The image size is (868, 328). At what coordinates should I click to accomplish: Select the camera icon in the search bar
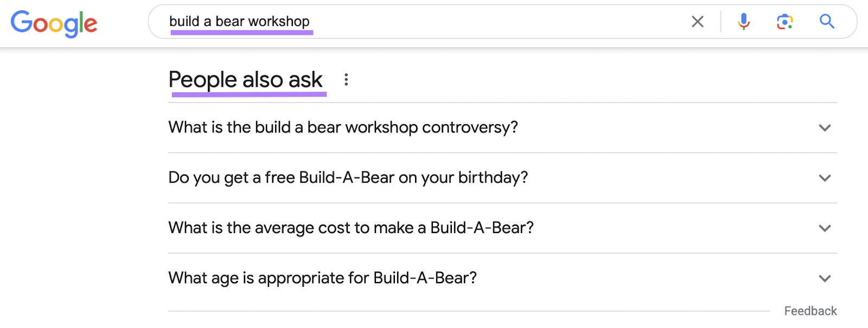(785, 22)
